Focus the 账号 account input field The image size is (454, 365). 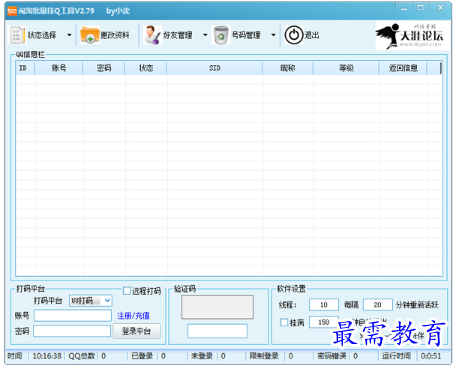tap(73, 316)
